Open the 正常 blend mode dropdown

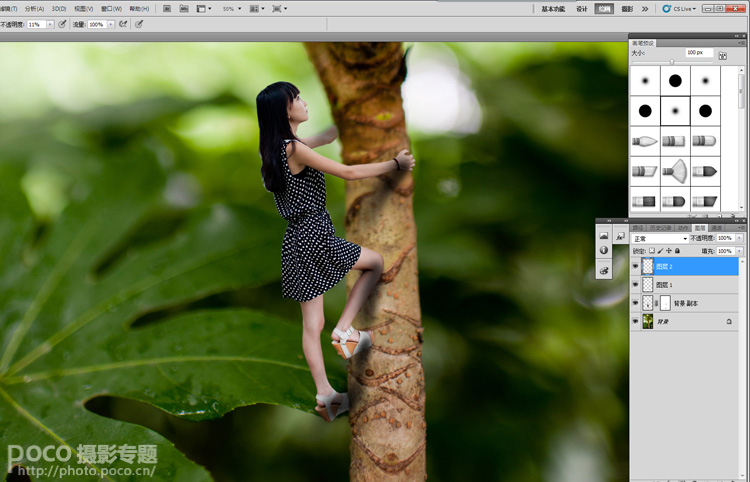point(660,239)
